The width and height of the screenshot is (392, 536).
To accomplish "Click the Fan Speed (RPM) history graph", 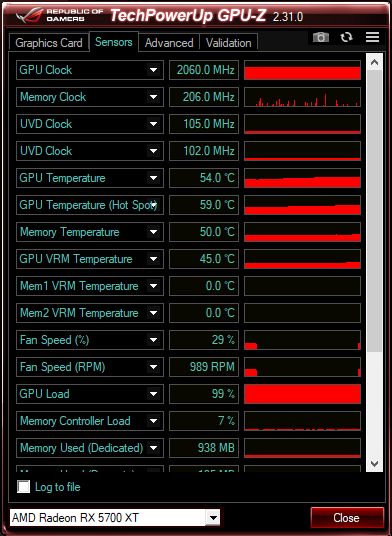I will [302, 367].
